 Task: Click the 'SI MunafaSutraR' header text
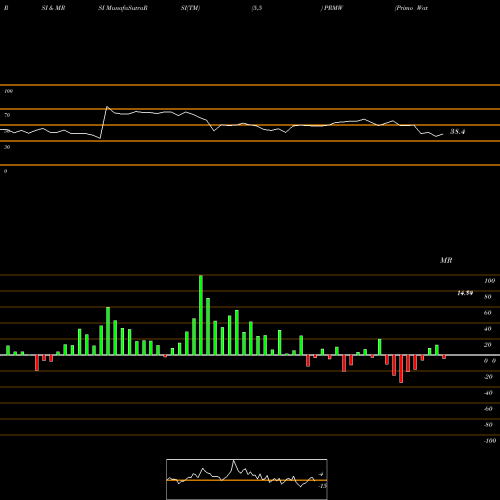click(123, 8)
